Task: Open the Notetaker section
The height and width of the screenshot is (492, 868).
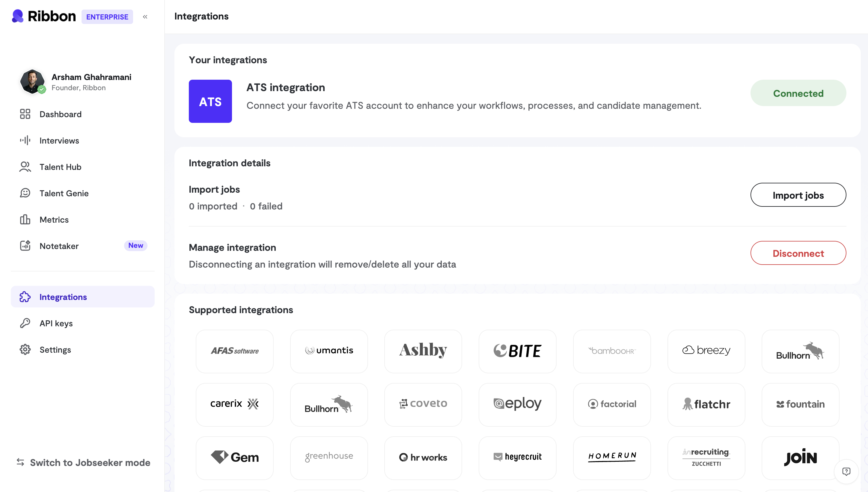Action: click(59, 246)
